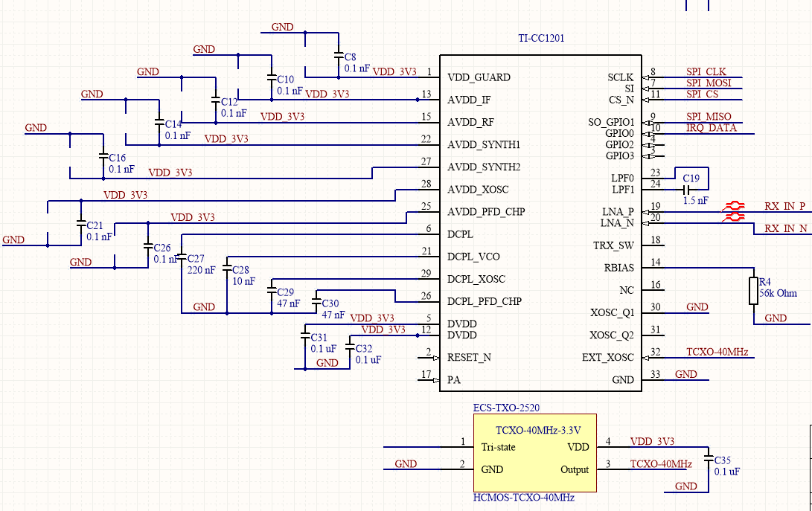Viewport: 812px width, 511px height.
Task: Select the C14 capacitor designator
Action: pos(173,124)
